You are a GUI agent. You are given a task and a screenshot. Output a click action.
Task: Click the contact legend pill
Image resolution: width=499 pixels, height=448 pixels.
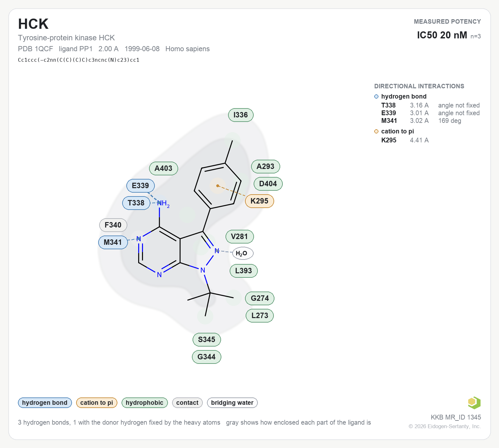[x=187, y=403]
